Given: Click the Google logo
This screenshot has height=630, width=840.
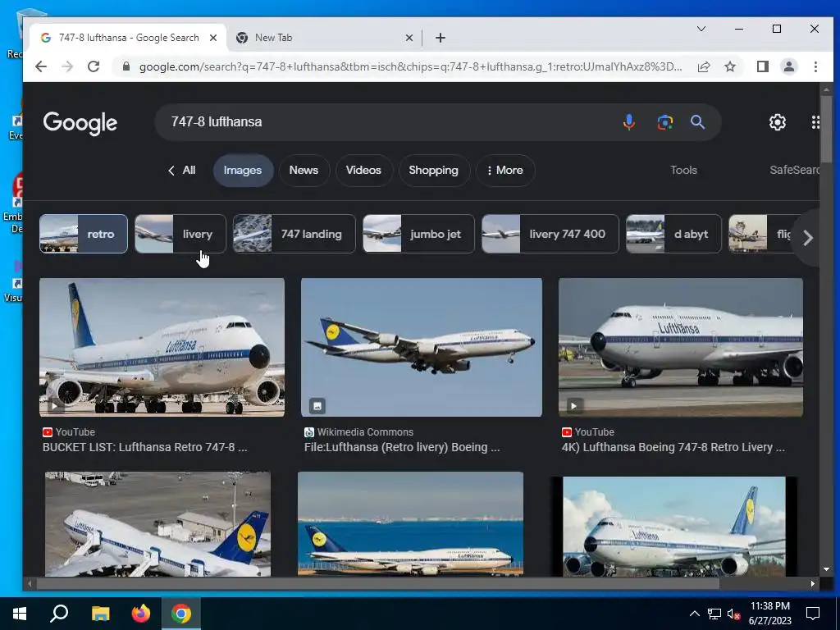Looking at the screenshot, I should coord(80,123).
